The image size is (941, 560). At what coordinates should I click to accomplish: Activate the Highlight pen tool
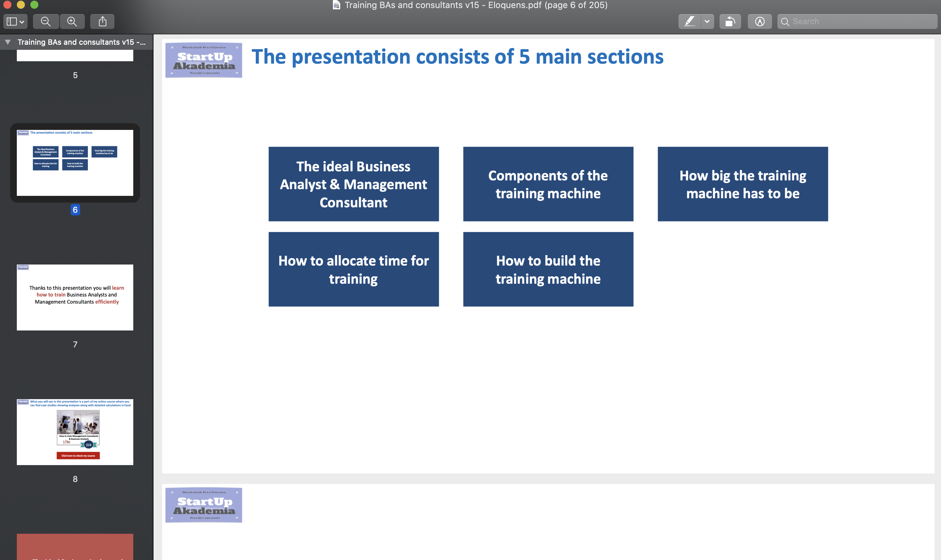(x=690, y=22)
